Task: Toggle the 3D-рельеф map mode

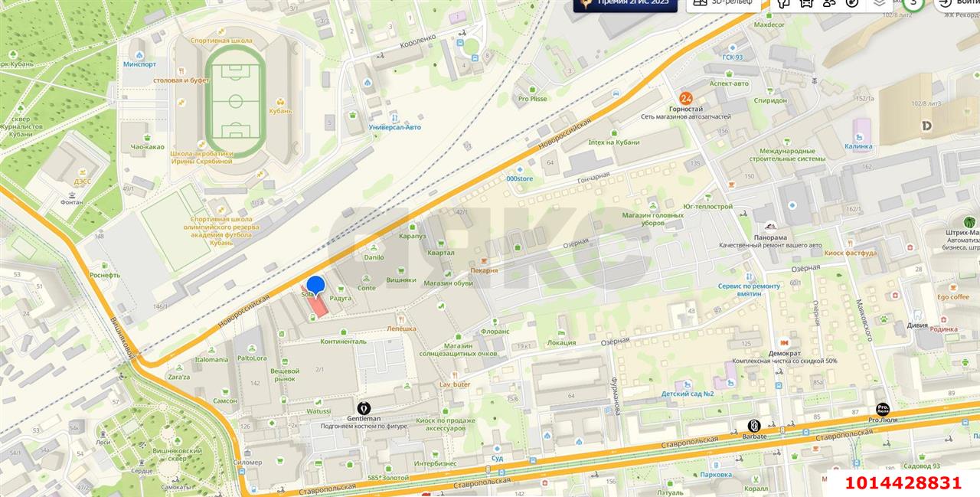Action: click(724, 2)
